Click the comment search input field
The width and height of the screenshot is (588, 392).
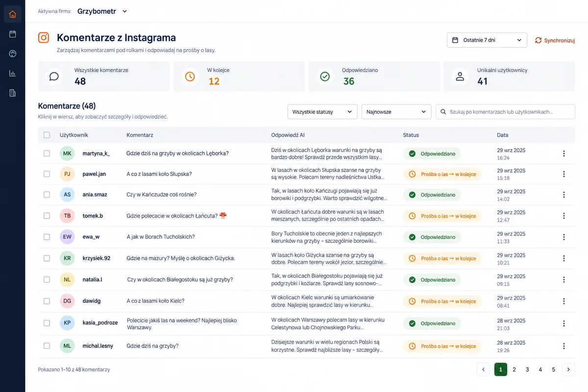point(505,112)
